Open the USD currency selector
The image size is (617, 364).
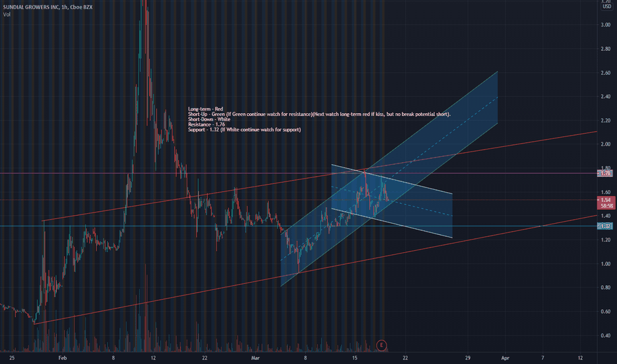pos(606,7)
